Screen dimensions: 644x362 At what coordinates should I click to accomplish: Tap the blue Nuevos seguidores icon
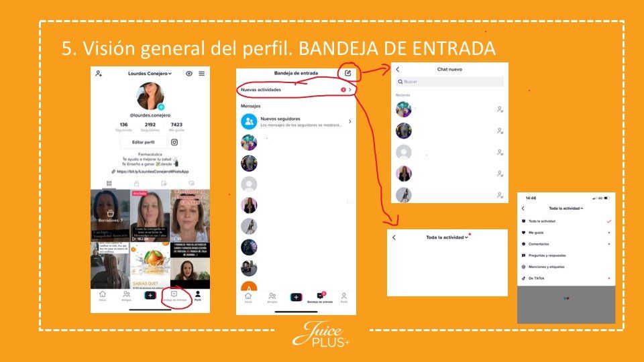[x=249, y=121]
